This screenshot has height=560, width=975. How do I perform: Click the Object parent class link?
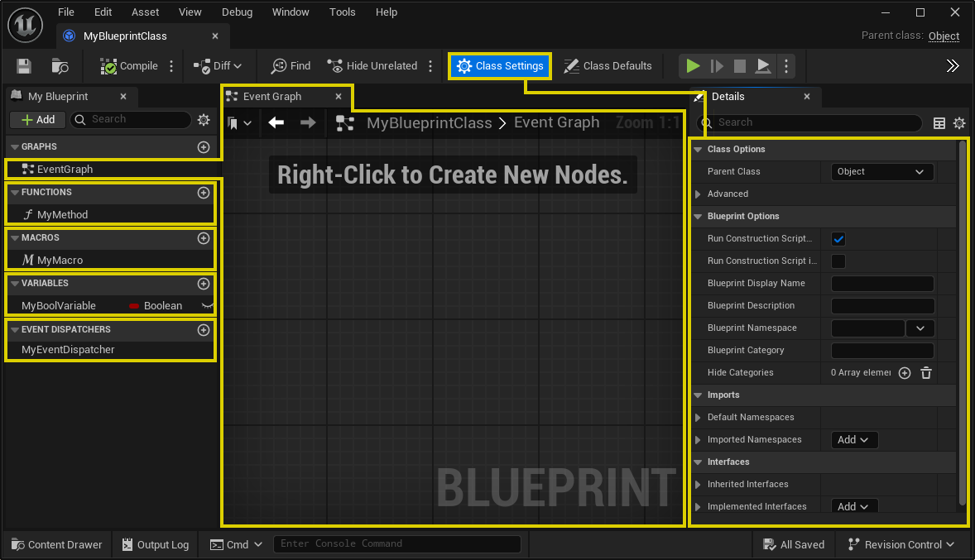[944, 36]
